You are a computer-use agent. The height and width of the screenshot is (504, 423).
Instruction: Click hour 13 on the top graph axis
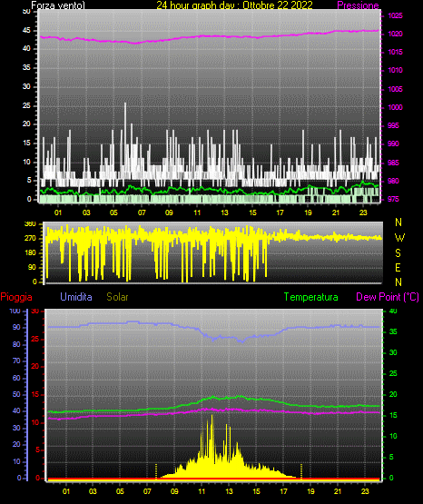click(x=224, y=212)
